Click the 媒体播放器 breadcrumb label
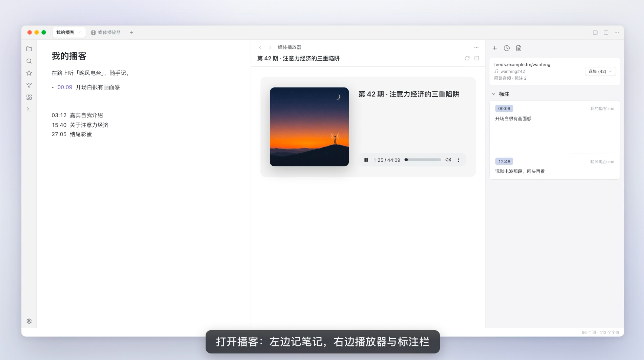The width and height of the screenshot is (644, 360). [x=289, y=47]
